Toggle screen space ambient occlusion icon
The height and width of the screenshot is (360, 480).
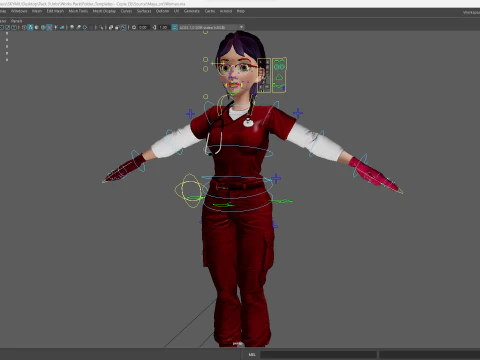(x=72, y=27)
